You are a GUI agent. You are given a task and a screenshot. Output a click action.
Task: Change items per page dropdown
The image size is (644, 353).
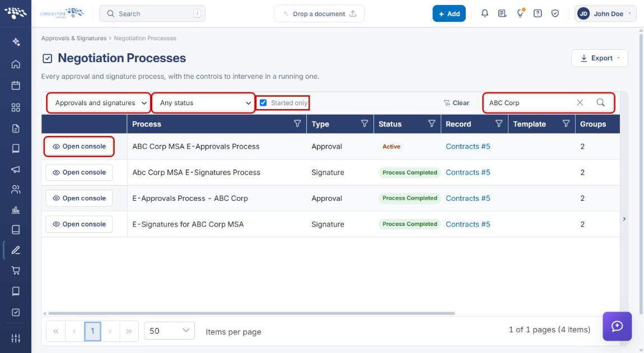coord(169,331)
